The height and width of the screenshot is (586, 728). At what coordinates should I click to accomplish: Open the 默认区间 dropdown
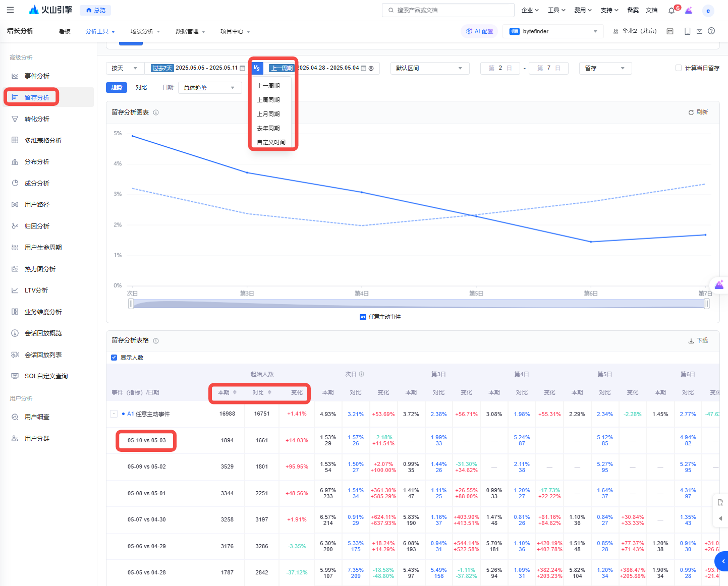[x=430, y=68]
